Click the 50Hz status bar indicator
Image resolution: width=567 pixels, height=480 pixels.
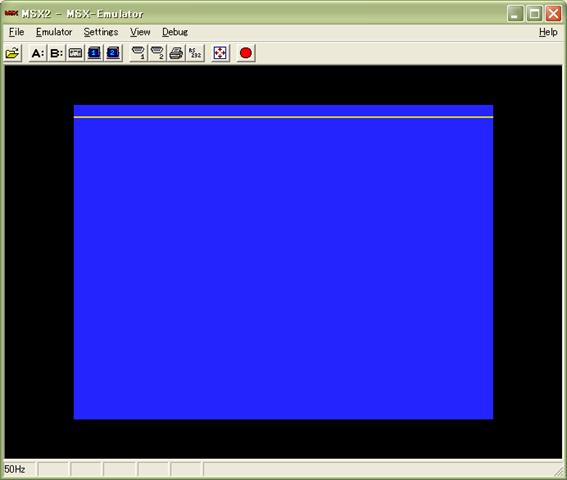pos(15,469)
